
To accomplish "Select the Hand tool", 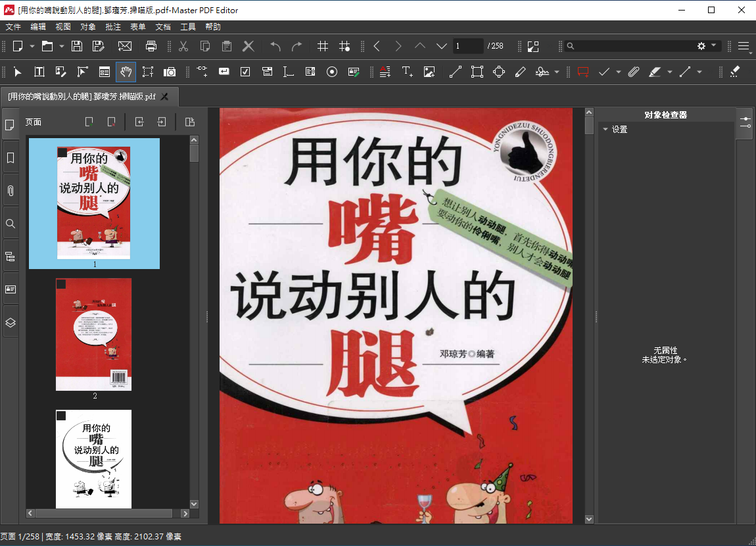I will [x=126, y=72].
